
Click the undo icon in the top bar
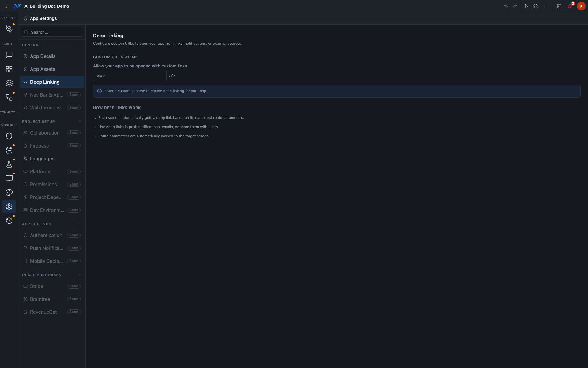coord(506,6)
